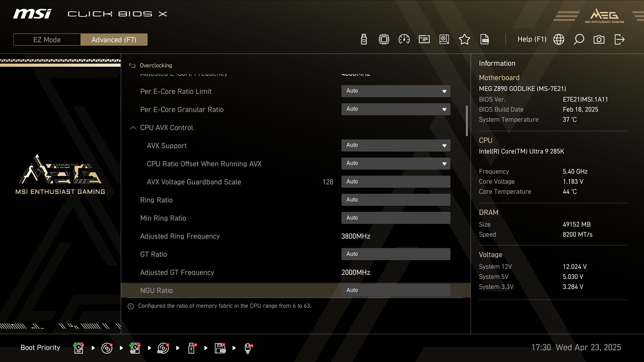The image size is (644, 362).
Task: Open the M-Flash USB BIOS update icon
Action: [x=364, y=40]
